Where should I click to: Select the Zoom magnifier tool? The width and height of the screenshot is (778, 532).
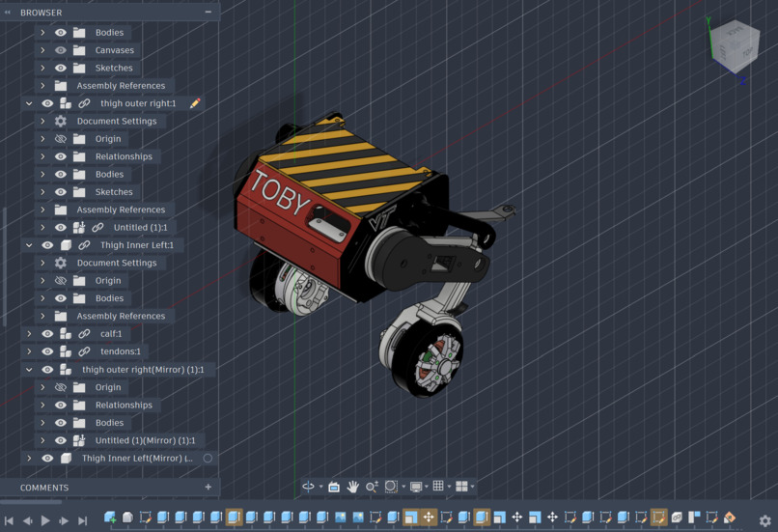pos(372,487)
